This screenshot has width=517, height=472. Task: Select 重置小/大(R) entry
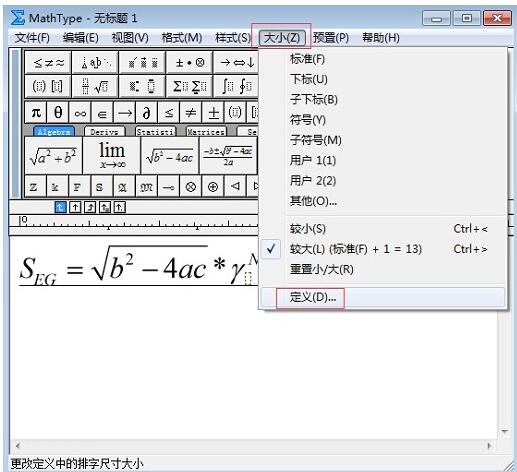pyautogui.click(x=383, y=269)
